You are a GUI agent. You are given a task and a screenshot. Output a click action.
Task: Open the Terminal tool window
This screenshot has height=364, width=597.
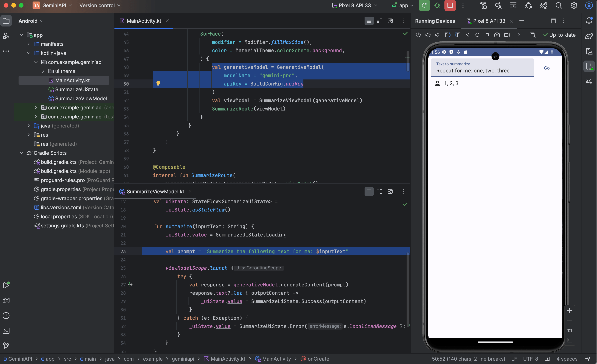(x=6, y=331)
